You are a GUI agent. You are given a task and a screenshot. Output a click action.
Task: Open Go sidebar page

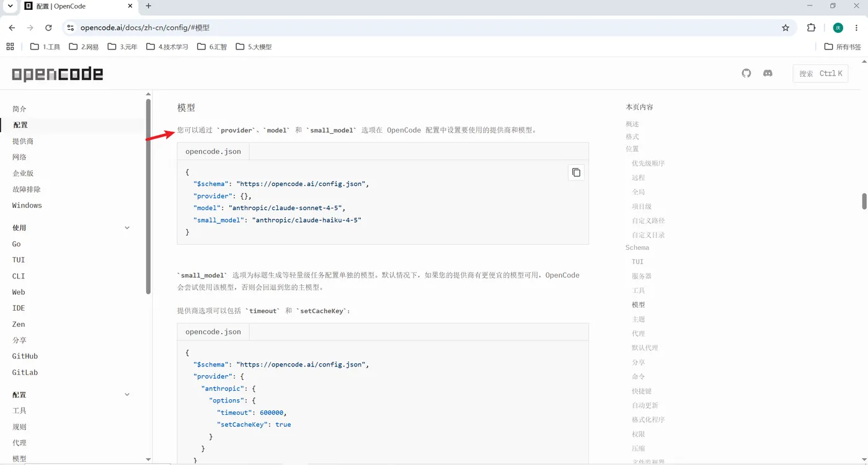17,244
